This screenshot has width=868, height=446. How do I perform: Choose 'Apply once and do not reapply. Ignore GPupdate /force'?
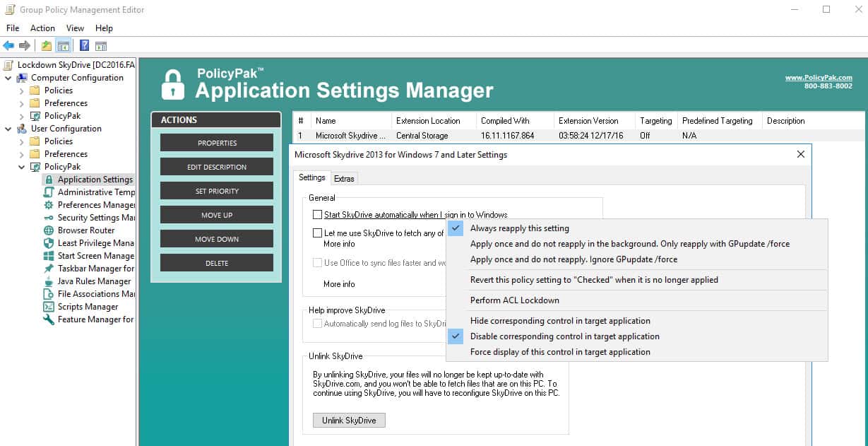637,259
